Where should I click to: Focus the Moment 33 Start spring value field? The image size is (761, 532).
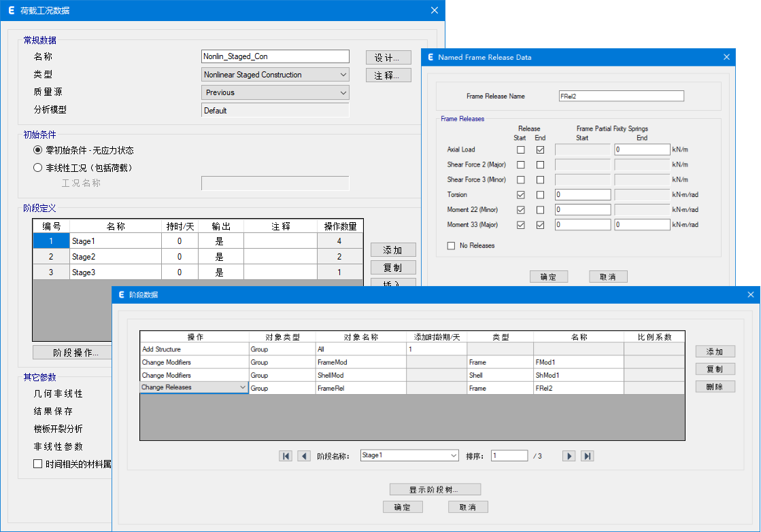pos(583,224)
